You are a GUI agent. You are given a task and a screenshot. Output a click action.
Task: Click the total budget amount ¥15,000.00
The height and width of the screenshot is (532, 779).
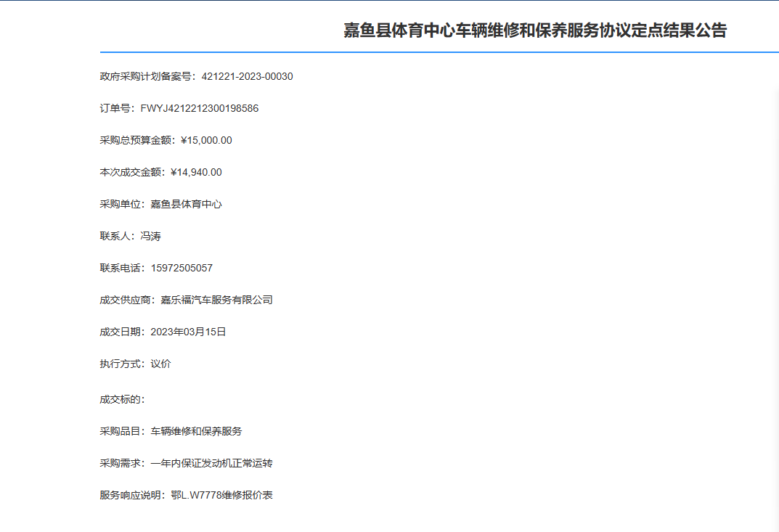[206, 140]
